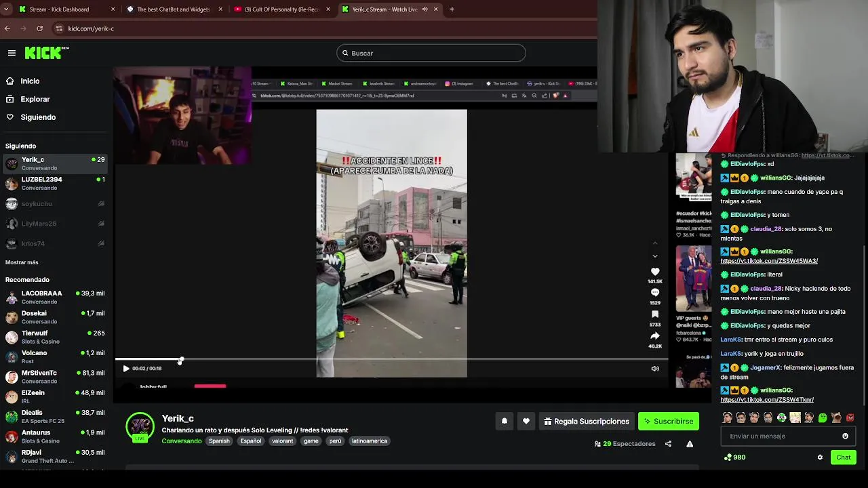Image resolution: width=868 pixels, height=488 pixels.
Task: Follow channel with the heart button
Action: coord(526,422)
